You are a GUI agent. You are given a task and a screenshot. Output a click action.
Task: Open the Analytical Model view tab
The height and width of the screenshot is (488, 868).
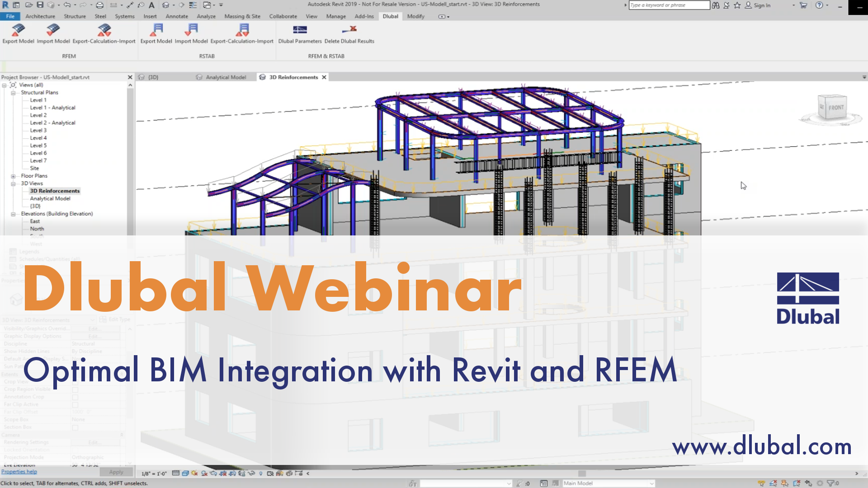click(x=226, y=77)
